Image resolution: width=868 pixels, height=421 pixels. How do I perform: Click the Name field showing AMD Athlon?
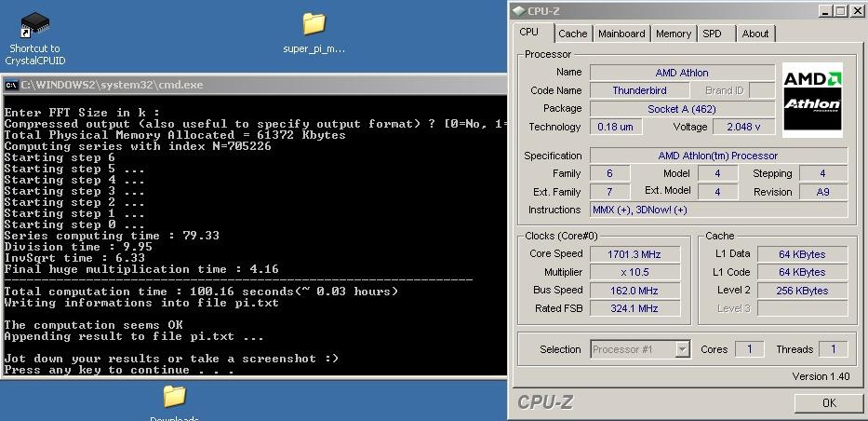pyautogui.click(x=682, y=73)
